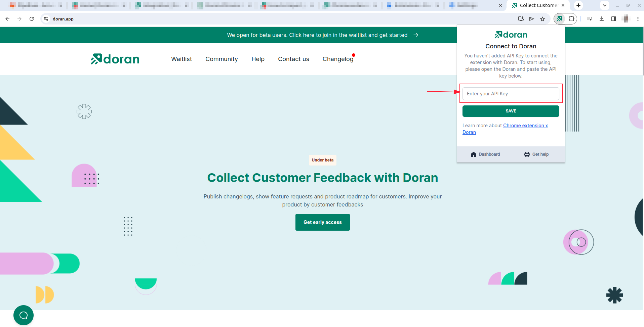Click the Get help lifebuoy icon

pyautogui.click(x=527, y=154)
